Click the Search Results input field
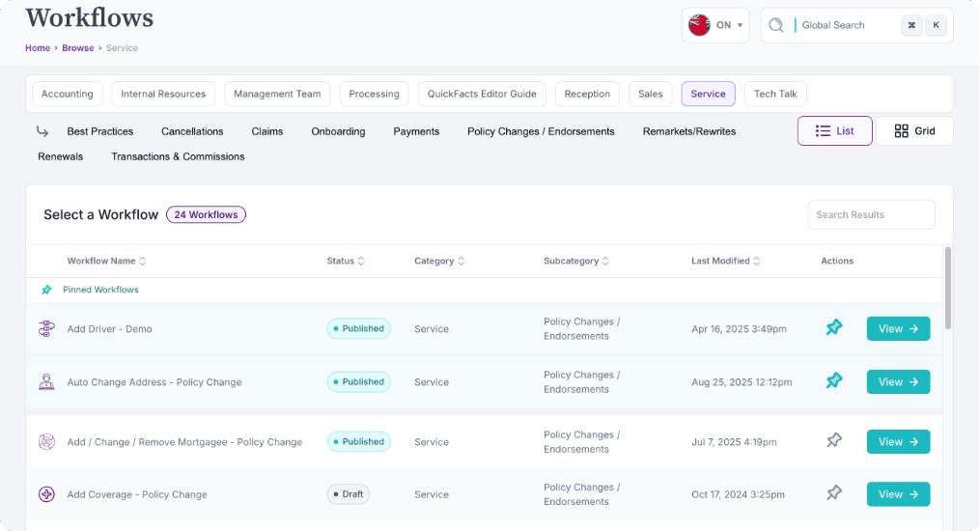 tap(871, 214)
